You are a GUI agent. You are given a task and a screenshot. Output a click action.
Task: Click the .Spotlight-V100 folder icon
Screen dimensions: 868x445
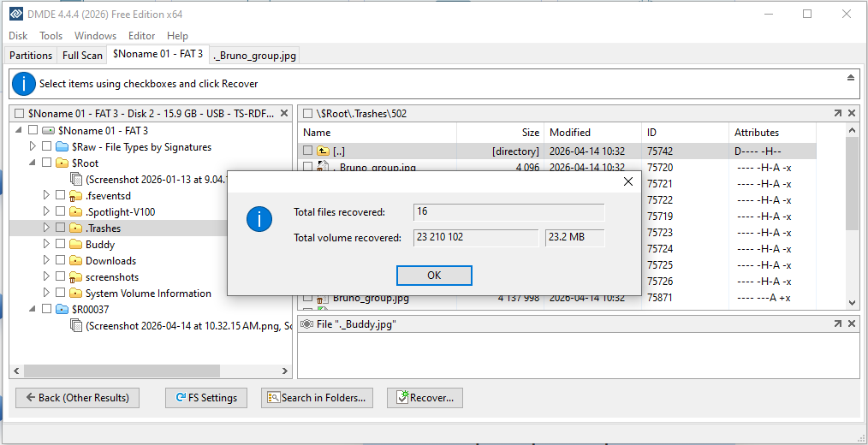[76, 211]
